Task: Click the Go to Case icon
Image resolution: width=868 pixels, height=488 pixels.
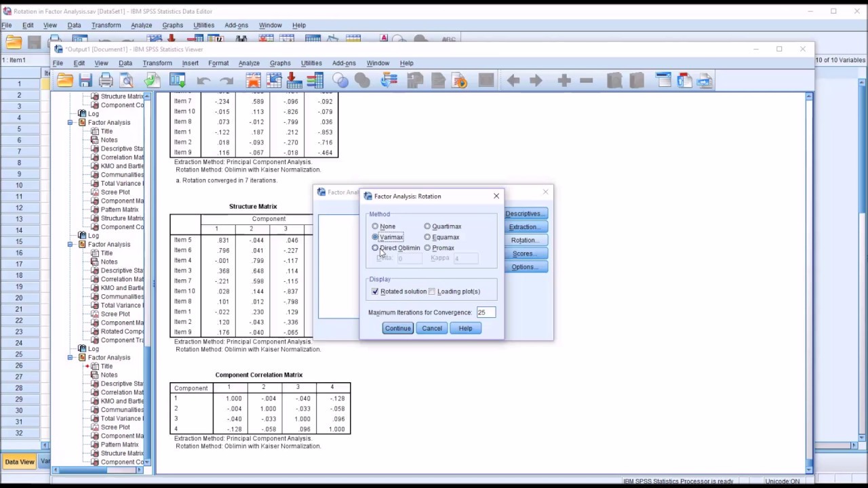Action: (x=274, y=81)
